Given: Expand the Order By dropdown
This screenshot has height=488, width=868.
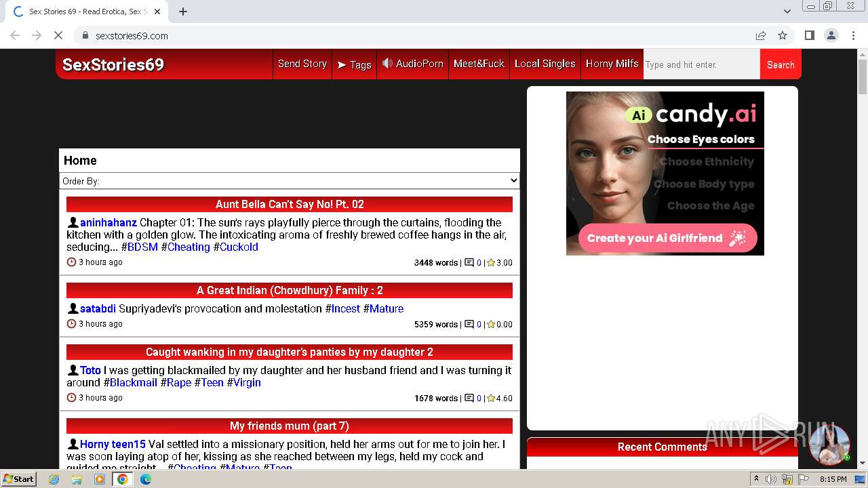Looking at the screenshot, I should pyautogui.click(x=290, y=181).
